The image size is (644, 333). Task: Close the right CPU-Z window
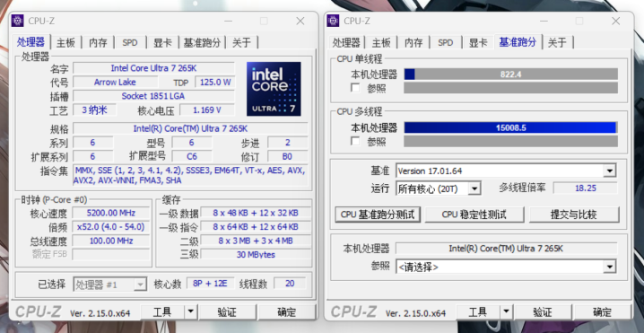click(x=615, y=21)
